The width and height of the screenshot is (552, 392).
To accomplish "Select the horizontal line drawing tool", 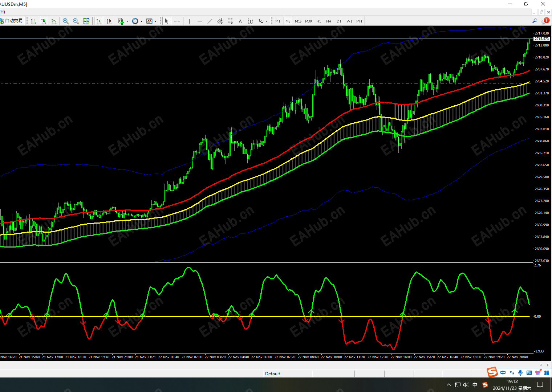I will (x=199, y=21).
